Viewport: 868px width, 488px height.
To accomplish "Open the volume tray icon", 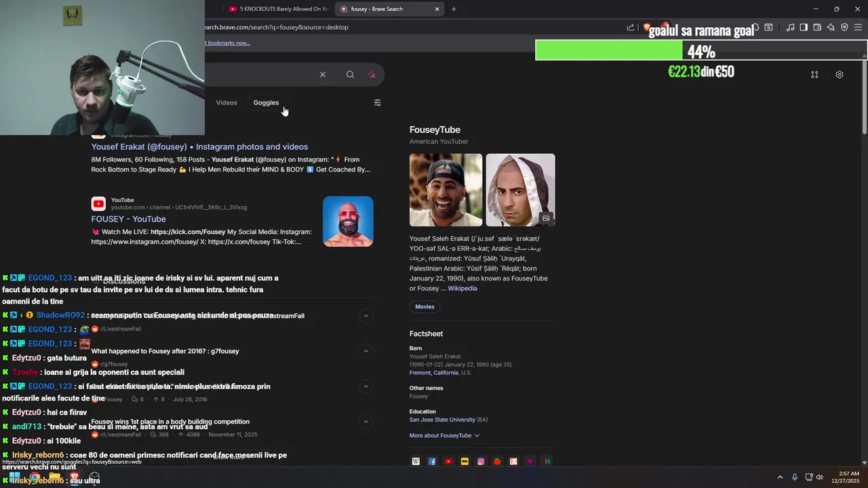I will coord(819,477).
